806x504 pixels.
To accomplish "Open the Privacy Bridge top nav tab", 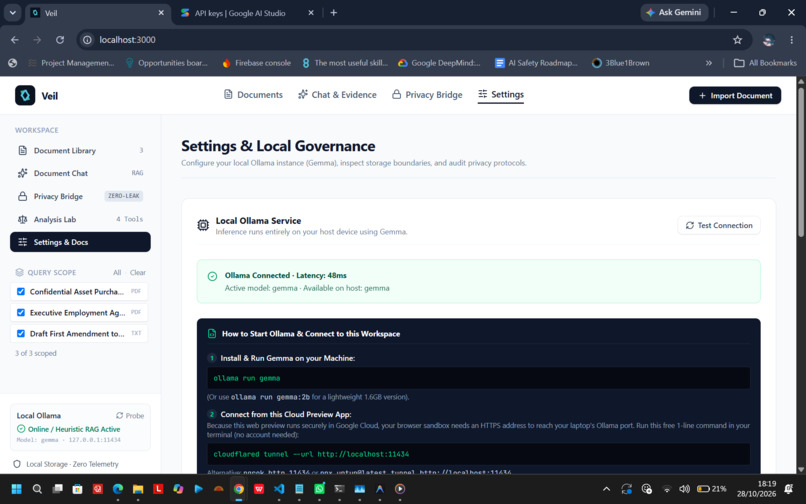I will (427, 95).
